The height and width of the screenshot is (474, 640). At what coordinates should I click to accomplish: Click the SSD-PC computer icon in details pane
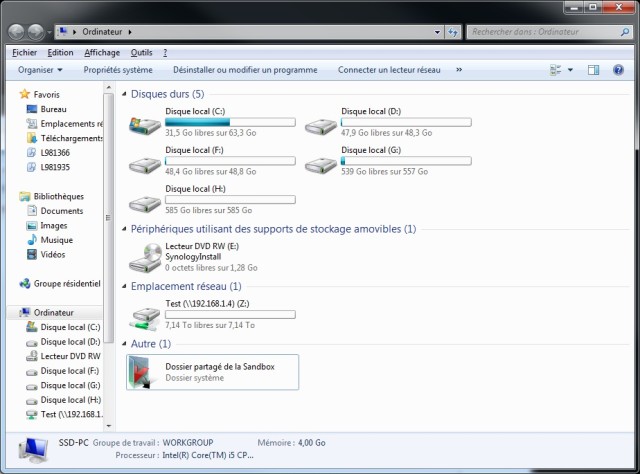pos(33,450)
